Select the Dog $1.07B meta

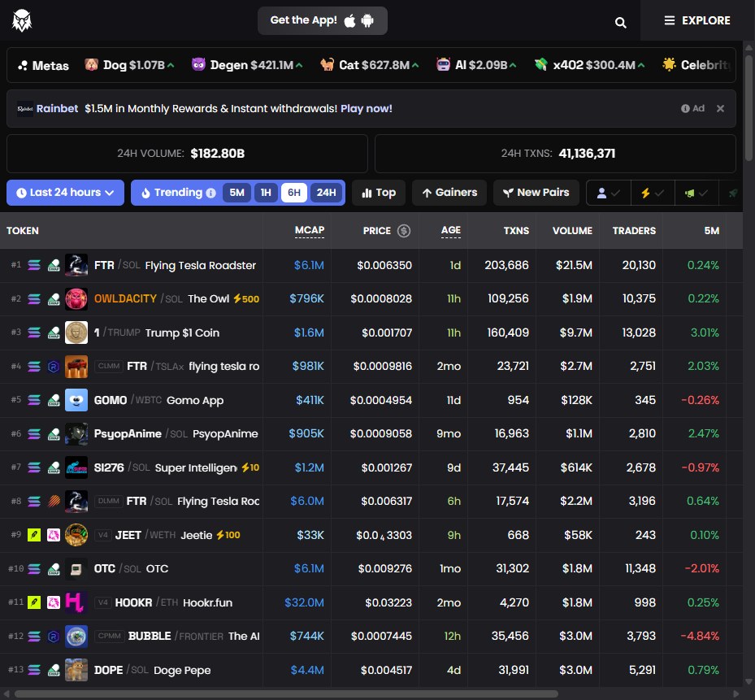pyautogui.click(x=129, y=65)
